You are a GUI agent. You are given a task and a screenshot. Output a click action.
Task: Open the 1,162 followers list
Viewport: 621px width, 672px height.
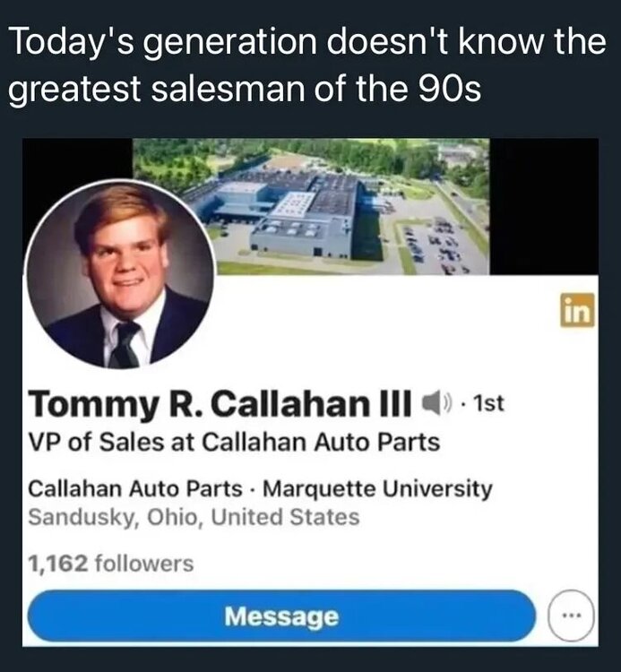pos(110,564)
